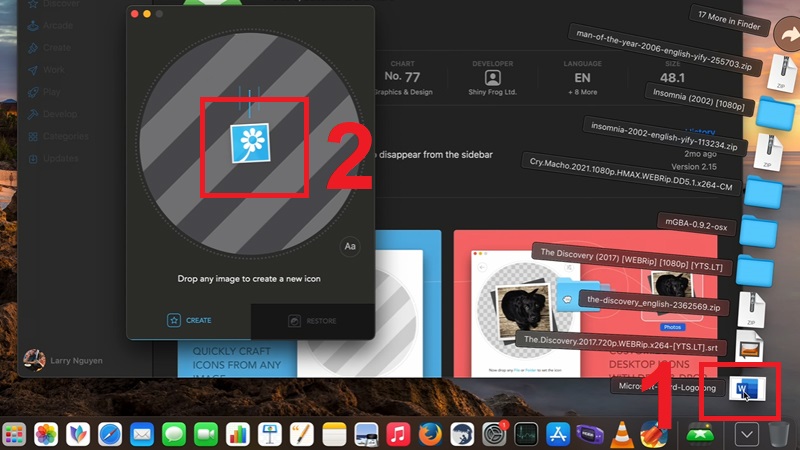Launch VLC from the Dock
800x450 pixels.
click(x=622, y=435)
